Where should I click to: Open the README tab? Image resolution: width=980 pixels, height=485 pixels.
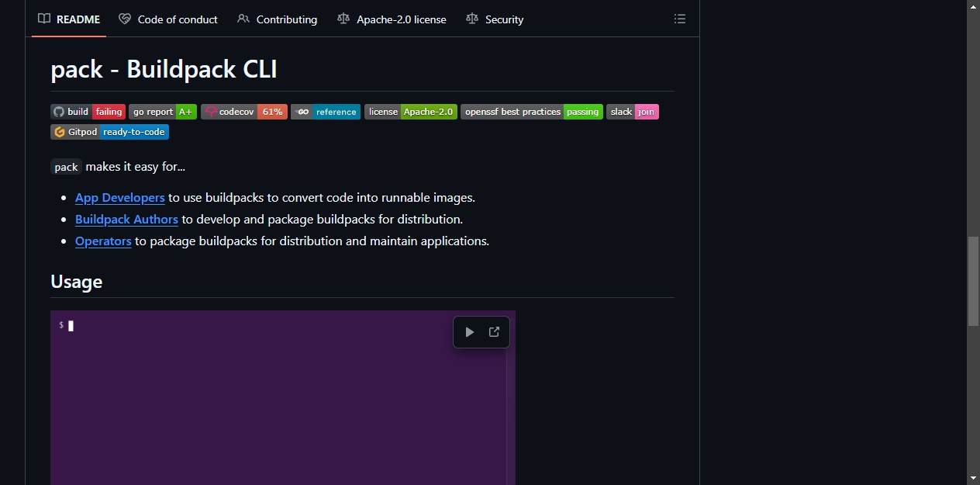[x=69, y=19]
